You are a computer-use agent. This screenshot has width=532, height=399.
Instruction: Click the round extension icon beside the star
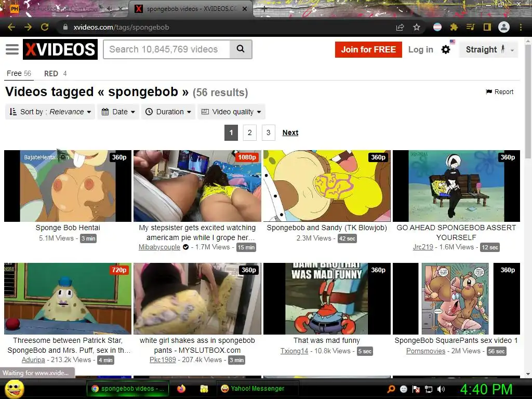coord(437,27)
